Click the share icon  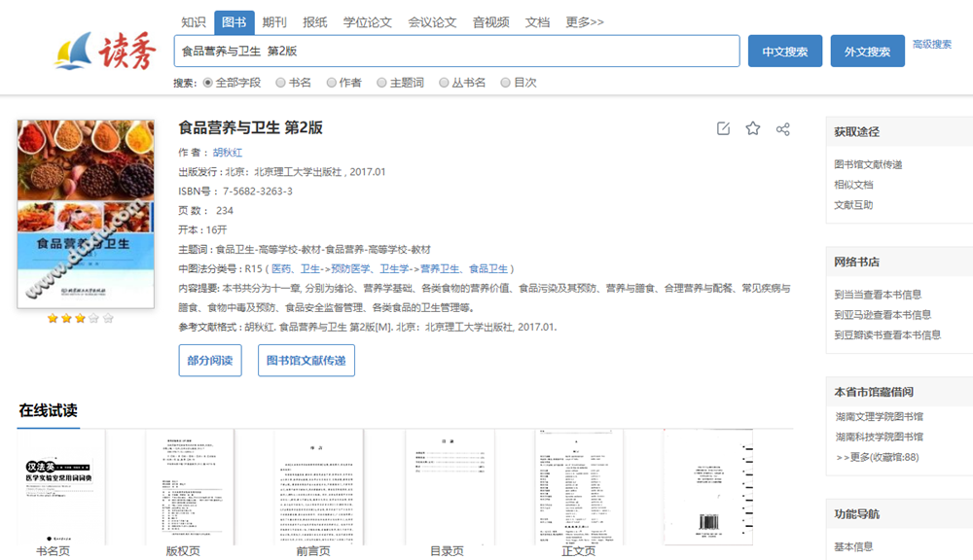coord(783,128)
